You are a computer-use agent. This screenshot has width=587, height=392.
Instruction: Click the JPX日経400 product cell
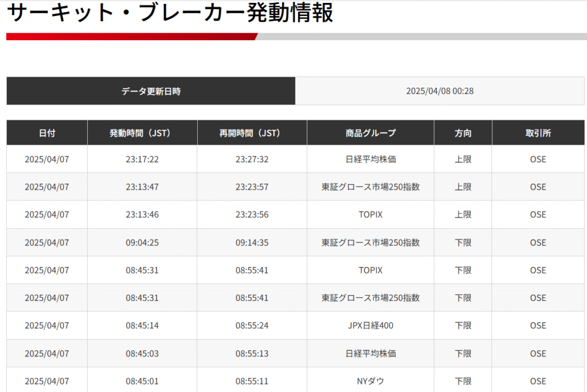(371, 326)
